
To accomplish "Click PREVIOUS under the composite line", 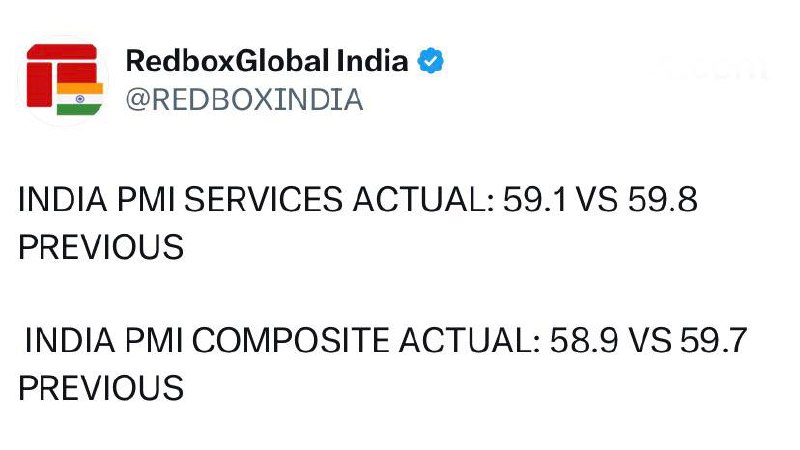I will [101, 388].
